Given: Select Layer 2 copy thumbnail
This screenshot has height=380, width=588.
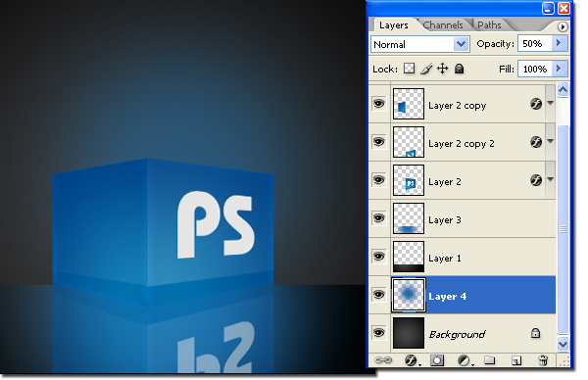Looking at the screenshot, I should (409, 104).
